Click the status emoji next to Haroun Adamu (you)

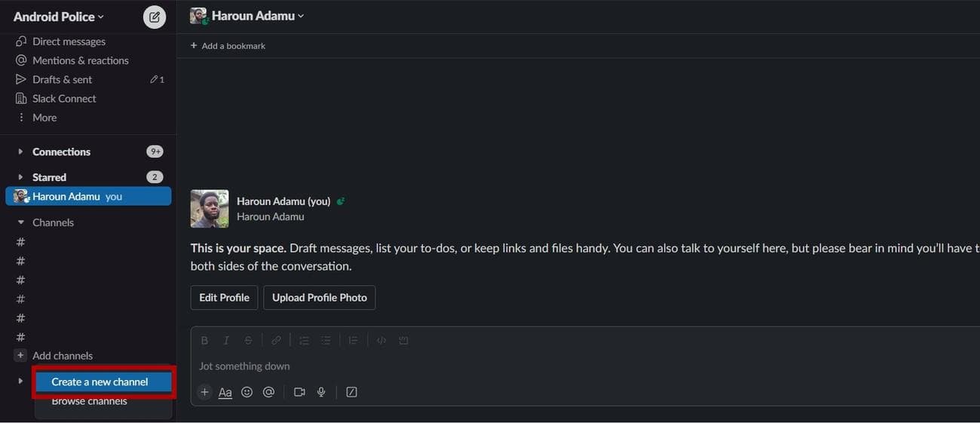pos(341,201)
